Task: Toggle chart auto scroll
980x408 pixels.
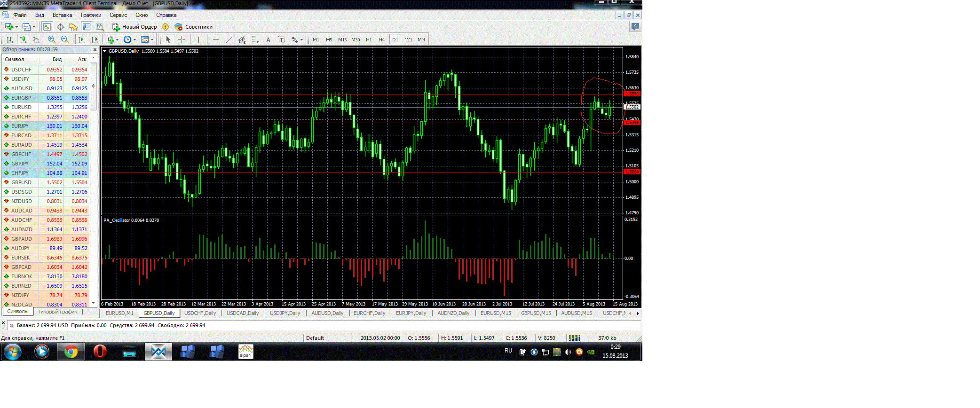Action: (81, 39)
